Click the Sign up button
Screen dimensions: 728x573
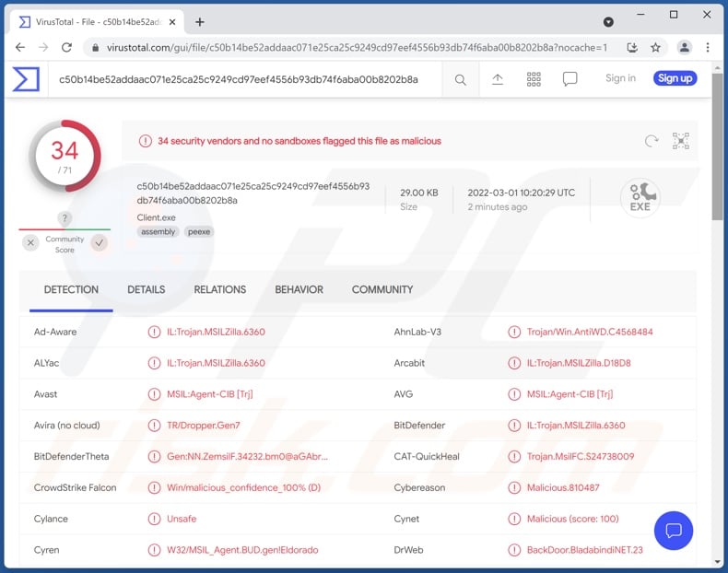[x=675, y=78]
